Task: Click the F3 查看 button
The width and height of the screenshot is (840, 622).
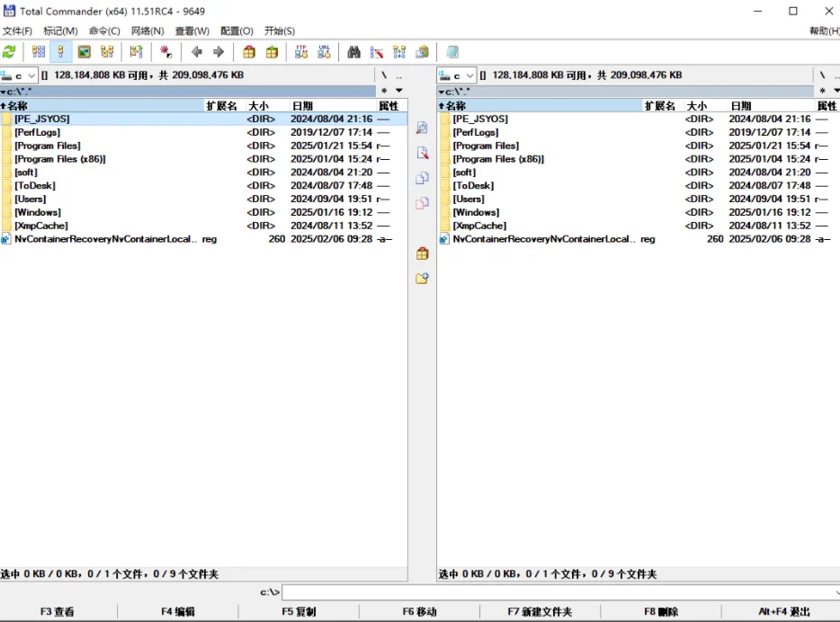Action: pos(58,611)
